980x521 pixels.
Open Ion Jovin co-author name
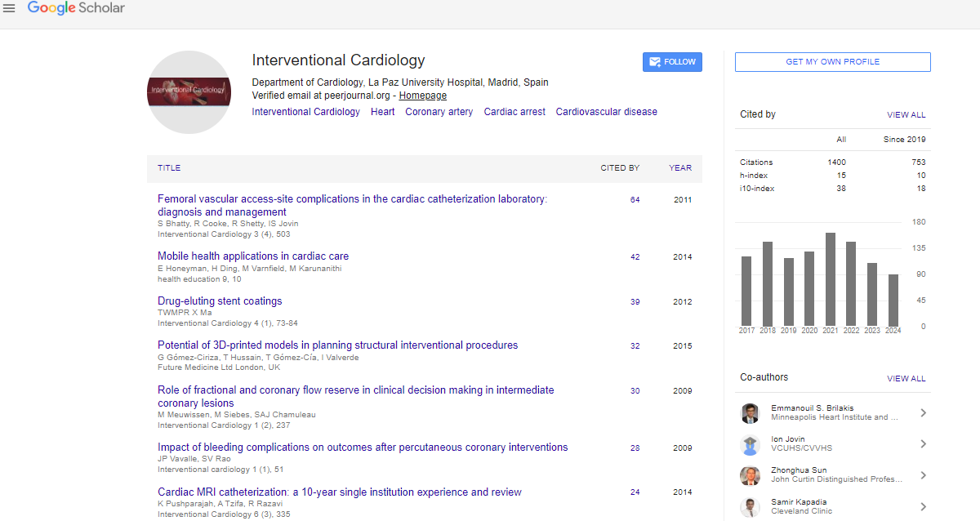click(x=789, y=439)
